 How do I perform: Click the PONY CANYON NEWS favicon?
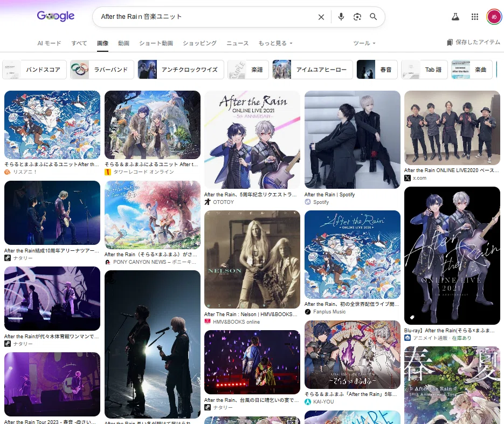click(108, 262)
